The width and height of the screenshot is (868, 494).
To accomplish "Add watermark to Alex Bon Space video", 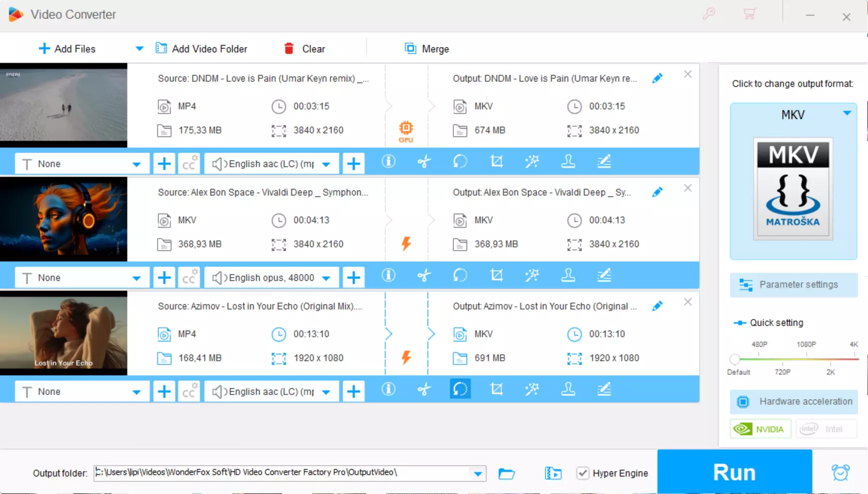I will click(x=568, y=275).
